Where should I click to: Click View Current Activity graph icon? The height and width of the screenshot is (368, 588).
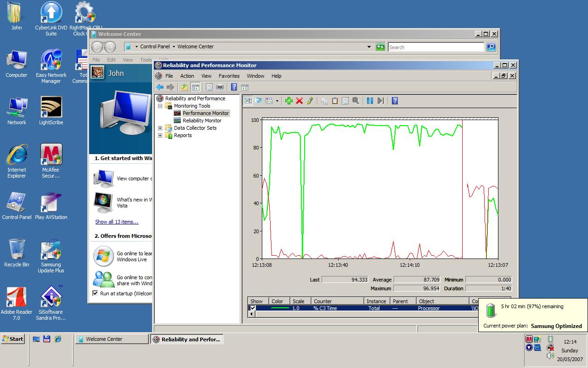(248, 101)
